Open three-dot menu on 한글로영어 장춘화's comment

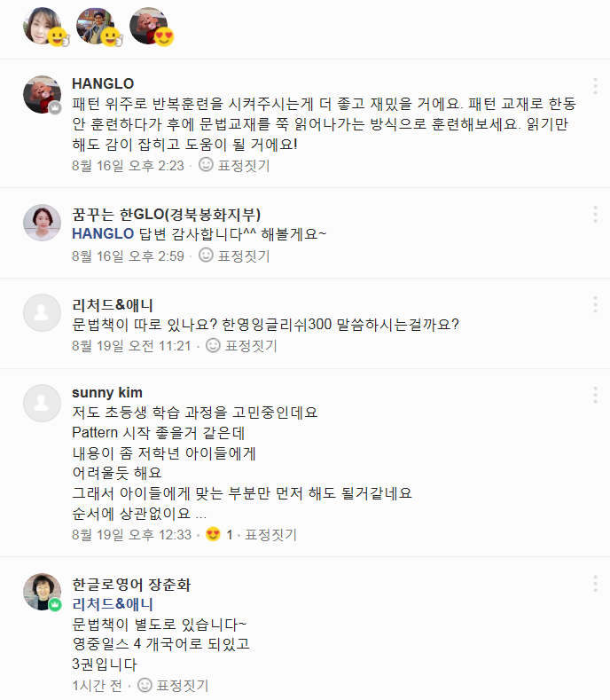[x=595, y=583]
